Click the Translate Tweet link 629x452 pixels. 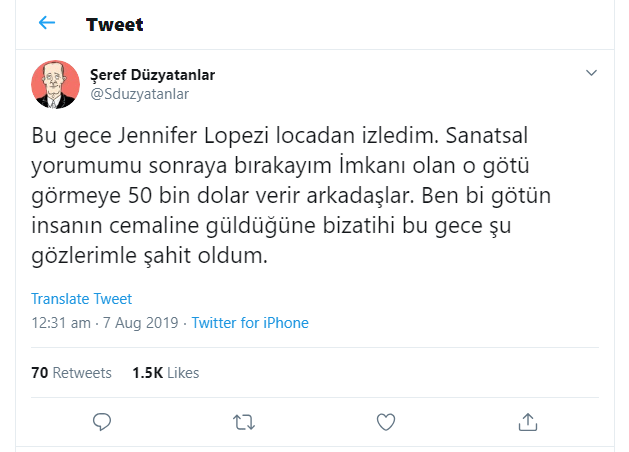pyautogui.click(x=81, y=299)
